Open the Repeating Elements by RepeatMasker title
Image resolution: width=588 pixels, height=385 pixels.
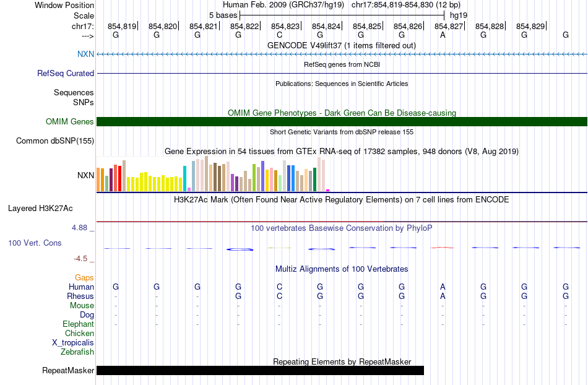342,361
